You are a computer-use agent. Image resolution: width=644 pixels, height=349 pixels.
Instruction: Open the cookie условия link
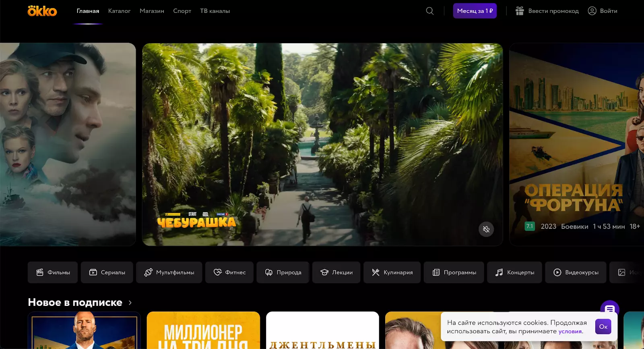(570, 331)
